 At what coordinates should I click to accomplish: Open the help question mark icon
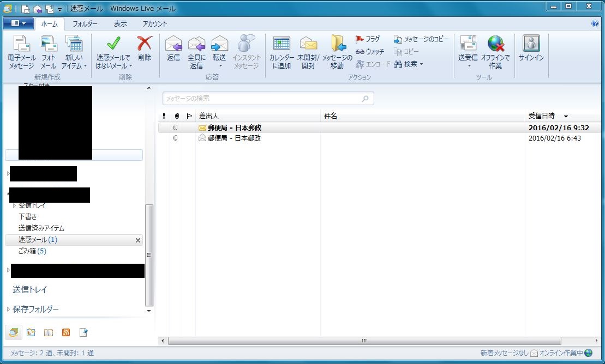click(x=595, y=23)
